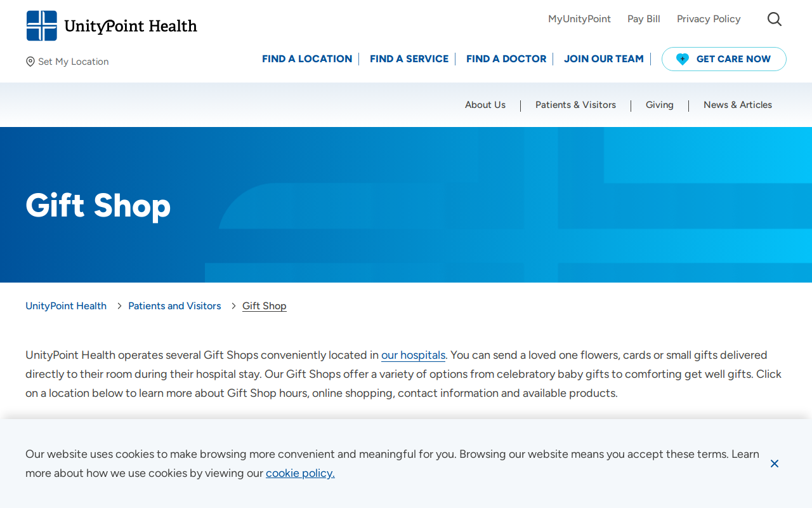Screen dimensions: 812x508
Task: Follow the 'our hospitals' link
Action: coord(414,355)
